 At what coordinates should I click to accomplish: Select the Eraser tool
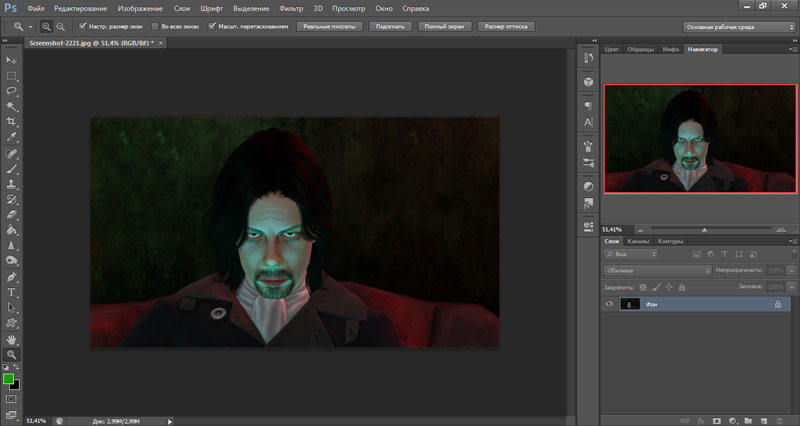11,214
